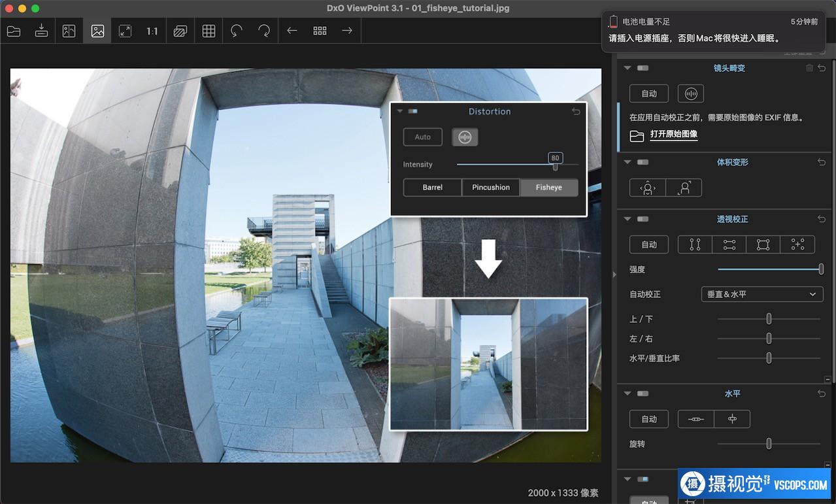The height and width of the screenshot is (504, 836).
Task: Click 自动 button under 透视校正
Action: pyautogui.click(x=648, y=244)
